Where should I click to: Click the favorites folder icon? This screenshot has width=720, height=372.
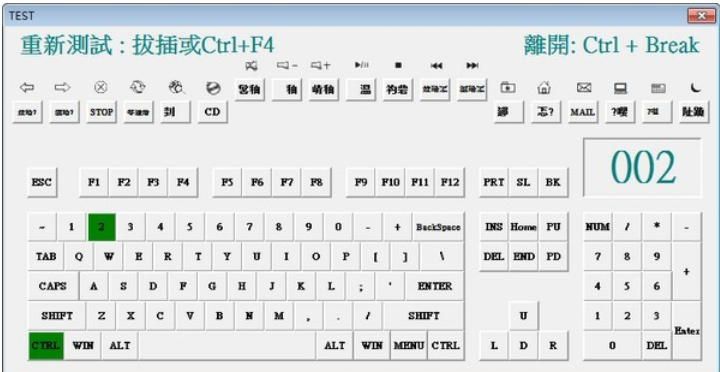507,87
